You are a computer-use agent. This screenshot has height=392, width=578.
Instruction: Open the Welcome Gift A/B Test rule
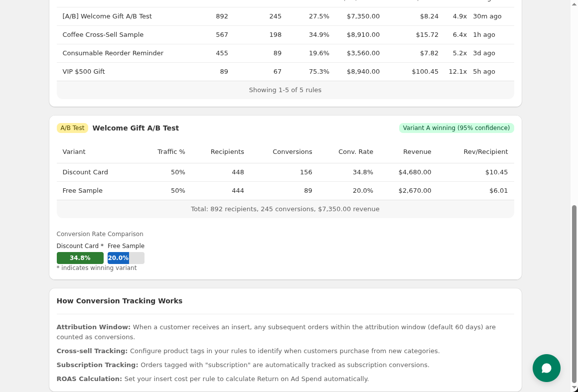pyautogui.click(x=107, y=16)
